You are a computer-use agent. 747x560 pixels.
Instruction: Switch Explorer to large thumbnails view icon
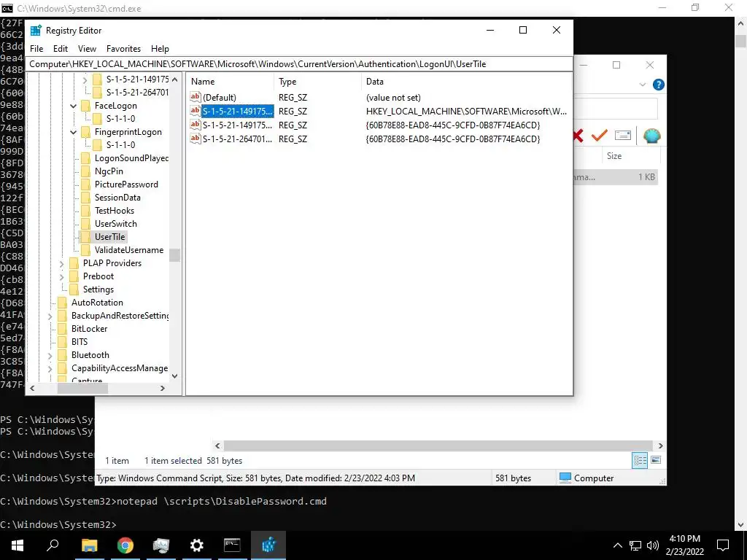click(656, 460)
